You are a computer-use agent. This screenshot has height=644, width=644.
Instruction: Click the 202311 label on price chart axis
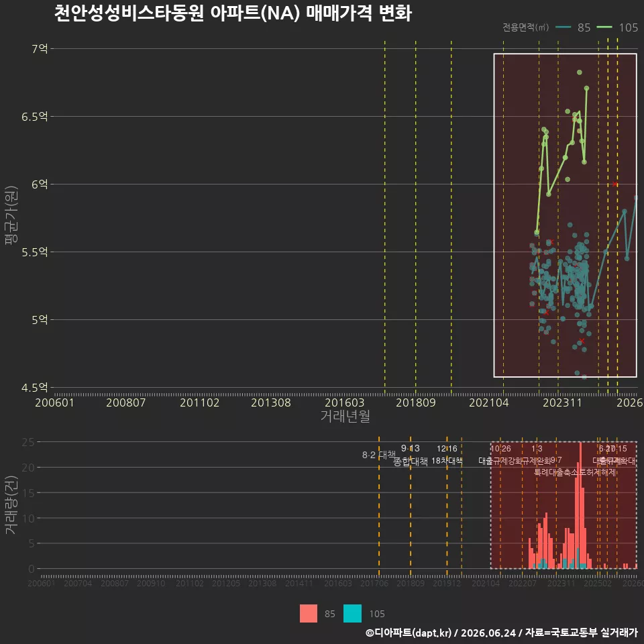[562, 402]
